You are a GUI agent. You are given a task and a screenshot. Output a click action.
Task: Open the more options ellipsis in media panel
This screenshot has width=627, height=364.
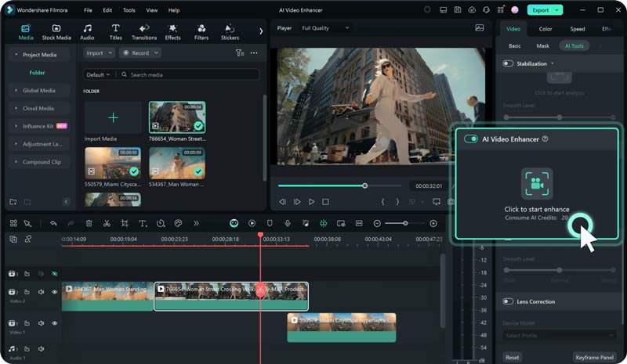click(254, 52)
